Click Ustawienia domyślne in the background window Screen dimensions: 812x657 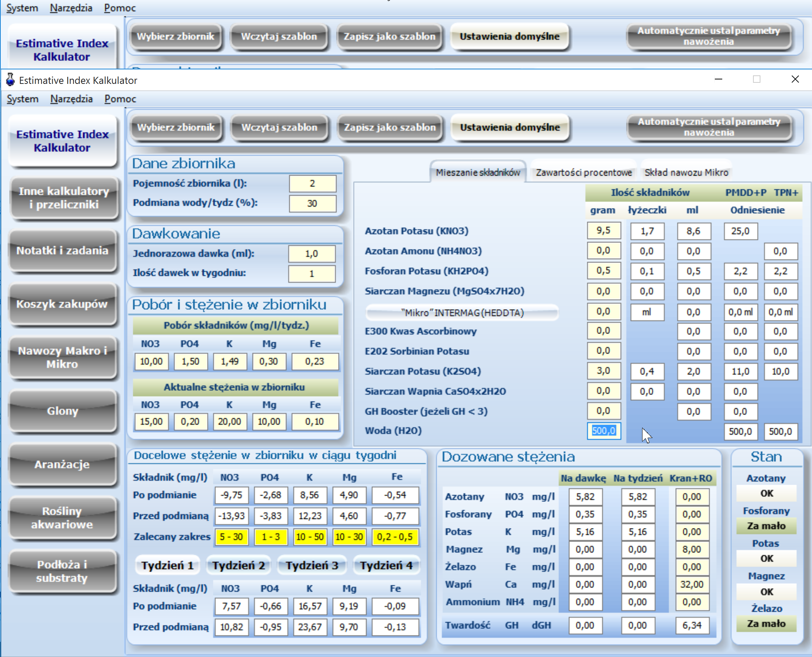pyautogui.click(x=509, y=36)
